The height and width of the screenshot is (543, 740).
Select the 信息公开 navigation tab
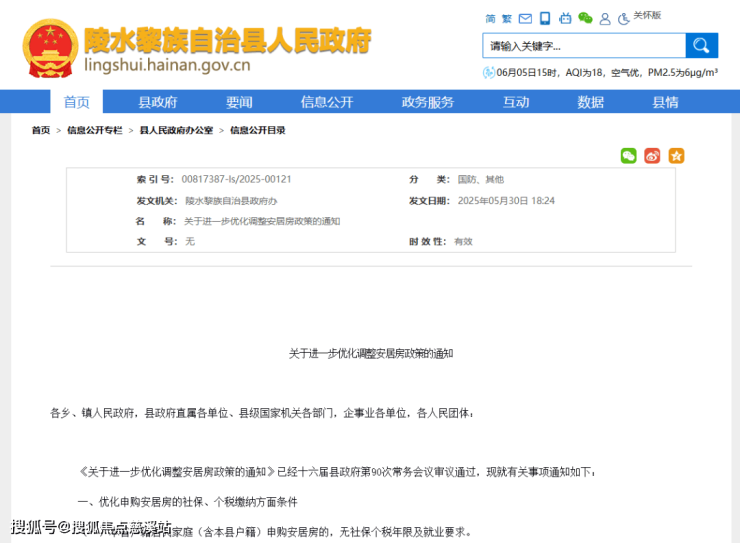coord(327,102)
